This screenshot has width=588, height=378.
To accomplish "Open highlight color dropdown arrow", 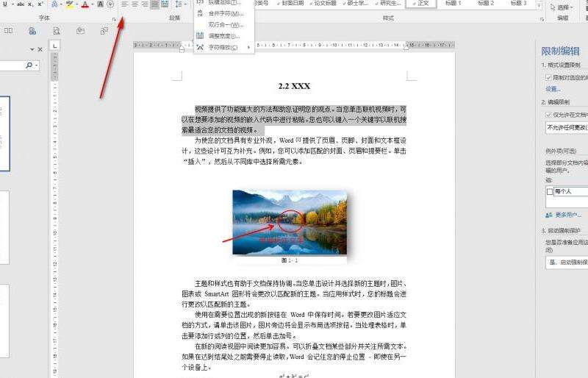I will coord(76,4).
